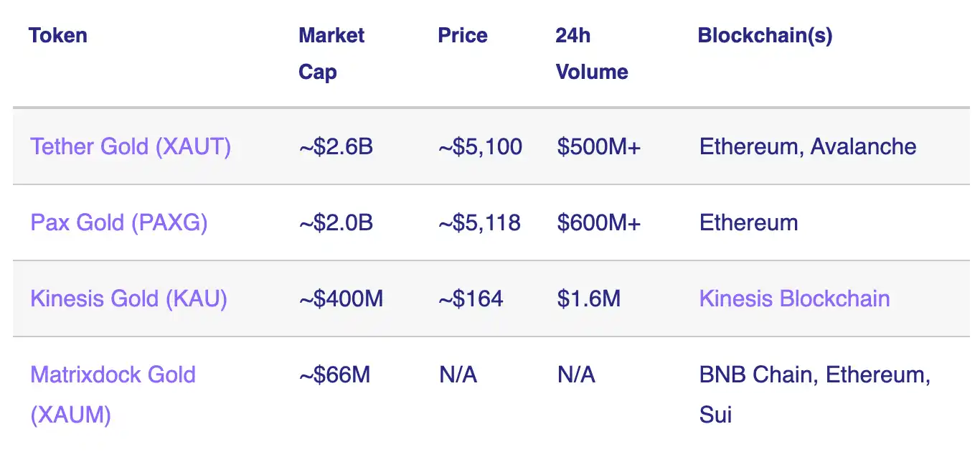
Task: Select the ~$5,118 price value
Action: click(479, 223)
